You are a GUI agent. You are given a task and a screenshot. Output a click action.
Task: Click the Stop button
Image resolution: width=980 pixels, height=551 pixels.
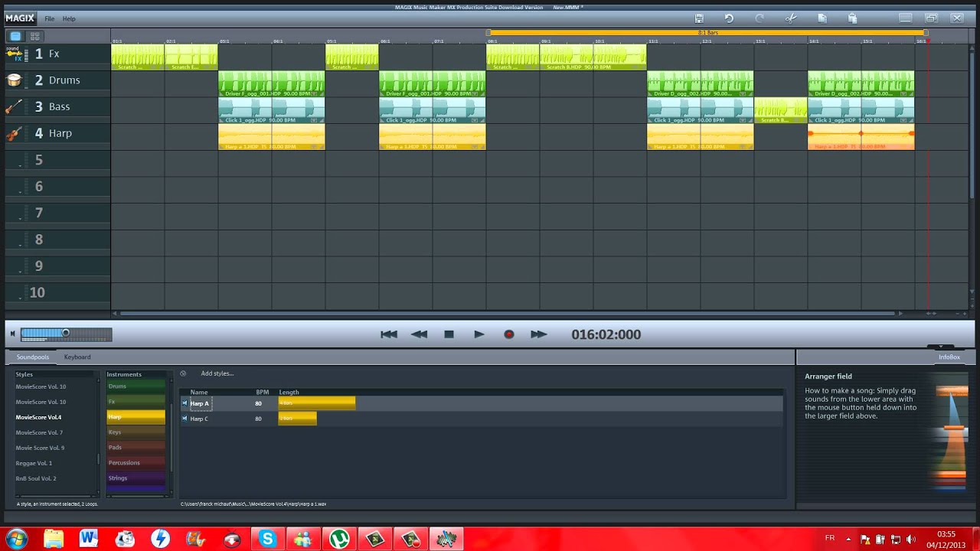pyautogui.click(x=449, y=334)
